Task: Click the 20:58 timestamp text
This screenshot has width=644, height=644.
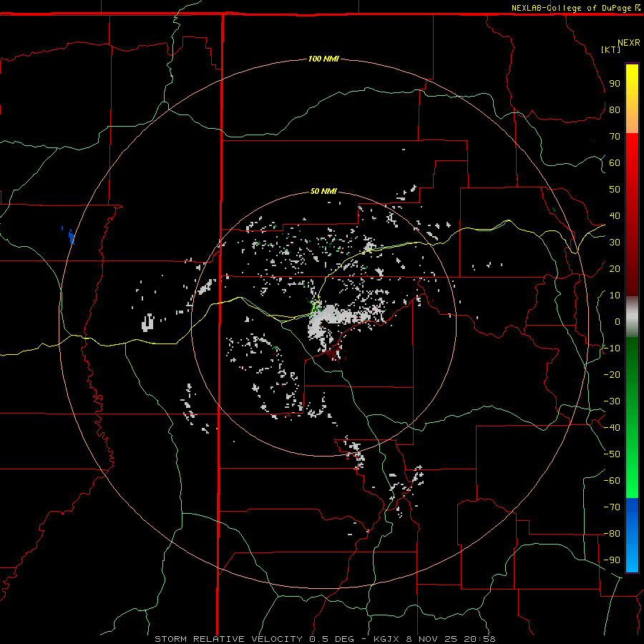Action: (x=479, y=639)
